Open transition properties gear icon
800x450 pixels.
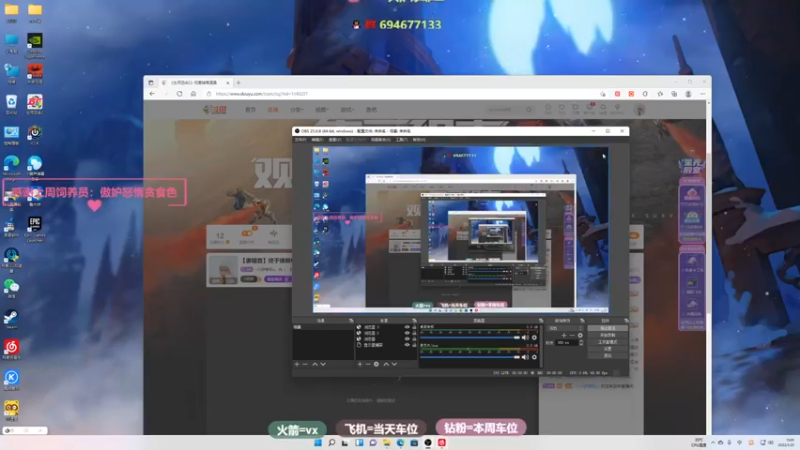click(x=580, y=335)
